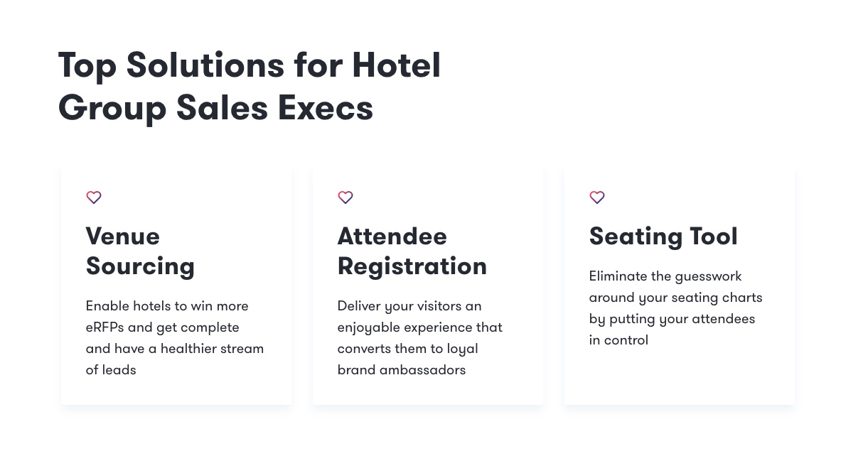Image resolution: width=868 pixels, height=456 pixels.
Task: Click the 'Top Solutions for Hotel' heading line
Action: click(250, 65)
